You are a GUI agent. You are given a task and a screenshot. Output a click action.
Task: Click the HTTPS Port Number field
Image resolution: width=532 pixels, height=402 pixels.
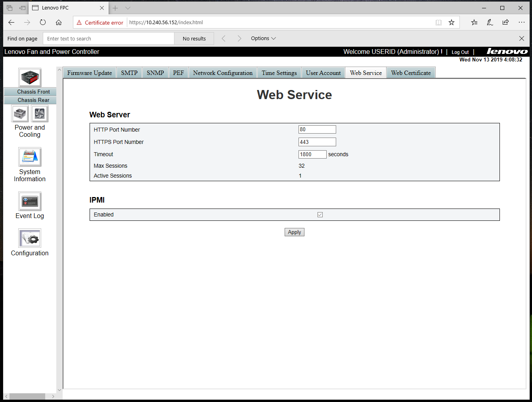point(317,142)
